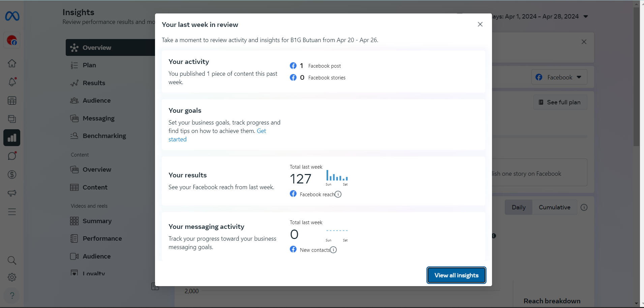Close the weekly review dialog
The width and height of the screenshot is (644, 308).
point(480,24)
